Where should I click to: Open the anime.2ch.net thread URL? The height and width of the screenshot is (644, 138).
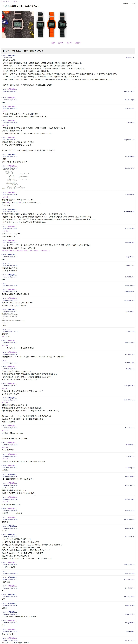pos(26,251)
